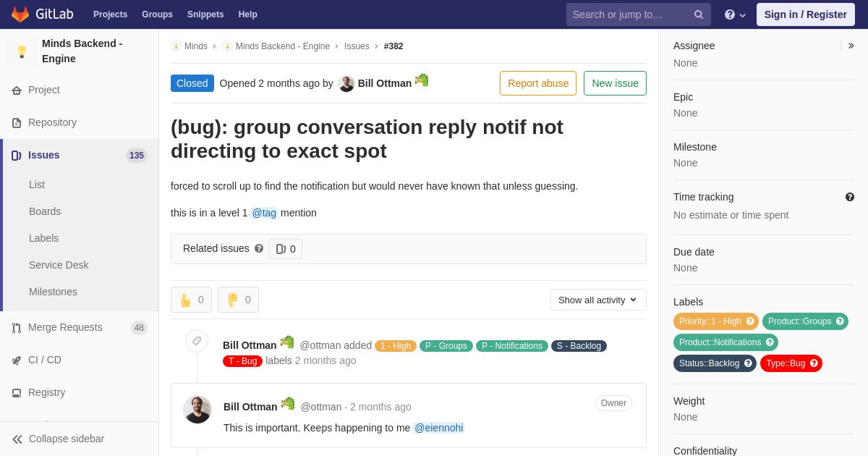Viewport: 868px width, 456px height.
Task: Click T - Bug label in activity
Action: pos(242,361)
